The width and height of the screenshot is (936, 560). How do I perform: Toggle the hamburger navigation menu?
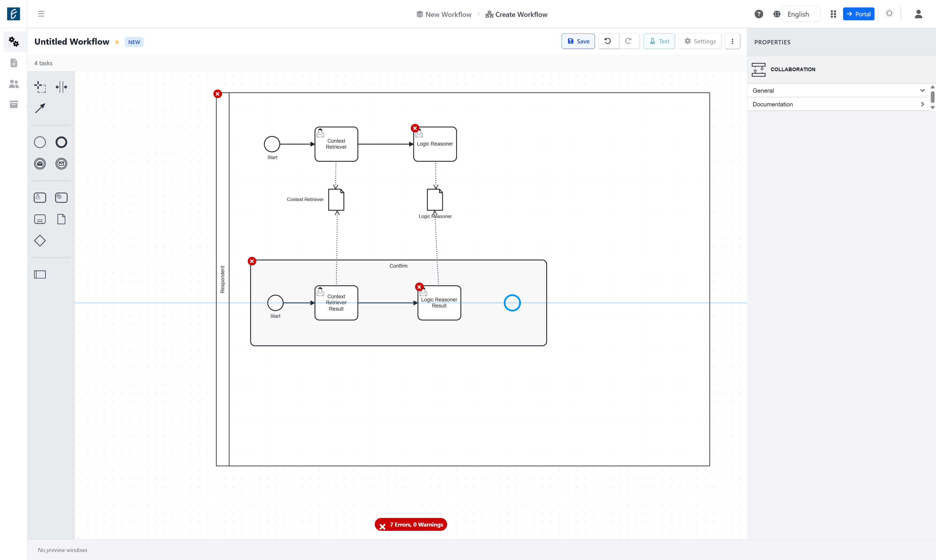tap(41, 14)
